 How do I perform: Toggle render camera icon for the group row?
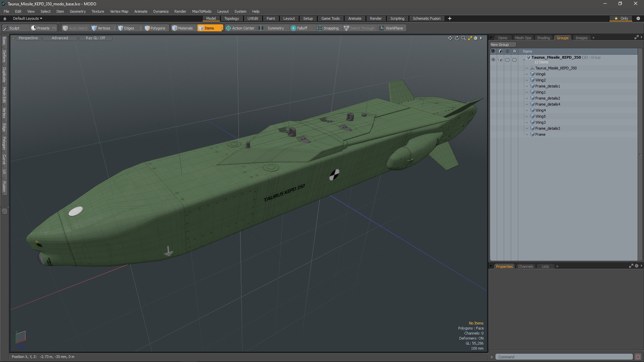(500, 60)
